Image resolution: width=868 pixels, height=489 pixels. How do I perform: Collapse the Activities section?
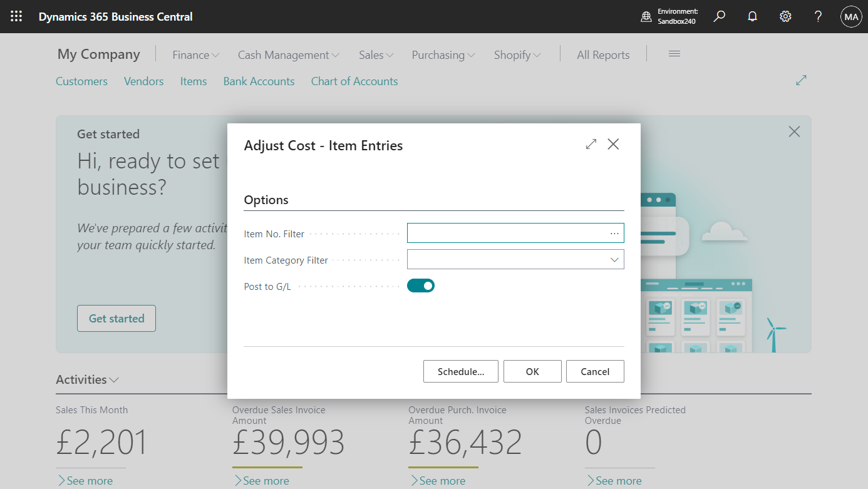click(113, 379)
